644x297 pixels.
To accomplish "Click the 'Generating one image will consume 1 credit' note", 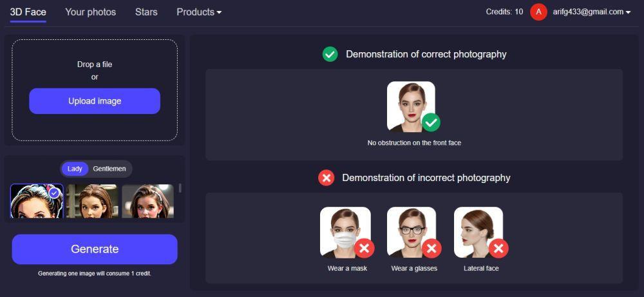I will [95, 273].
